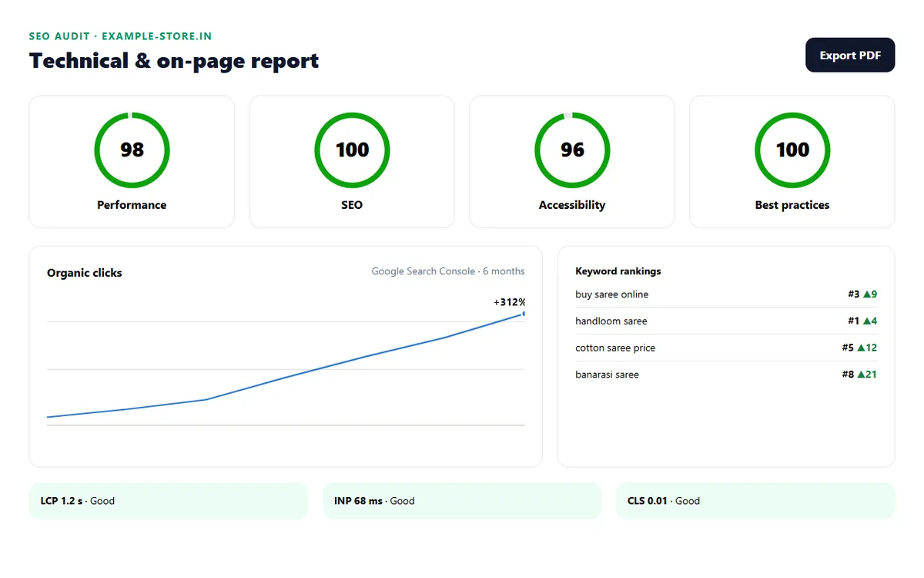Select the Performance score gauge showing 98
This screenshot has width=924, height=578.
(132, 150)
